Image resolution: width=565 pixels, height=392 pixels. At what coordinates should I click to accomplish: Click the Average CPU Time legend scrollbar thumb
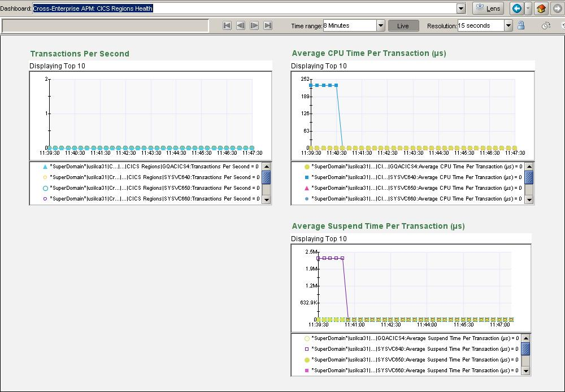[x=529, y=177]
